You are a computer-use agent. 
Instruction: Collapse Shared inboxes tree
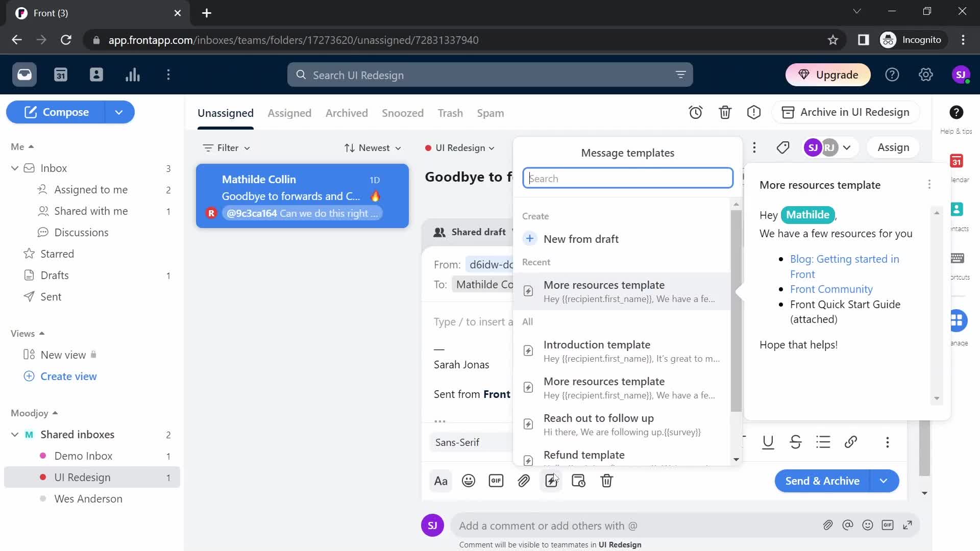15,435
